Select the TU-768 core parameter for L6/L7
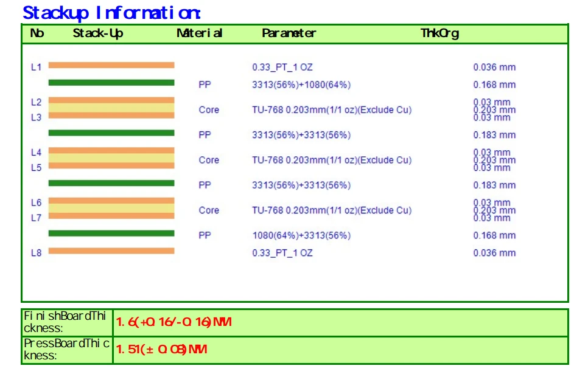This screenshot has height=377, width=588. tap(332, 210)
